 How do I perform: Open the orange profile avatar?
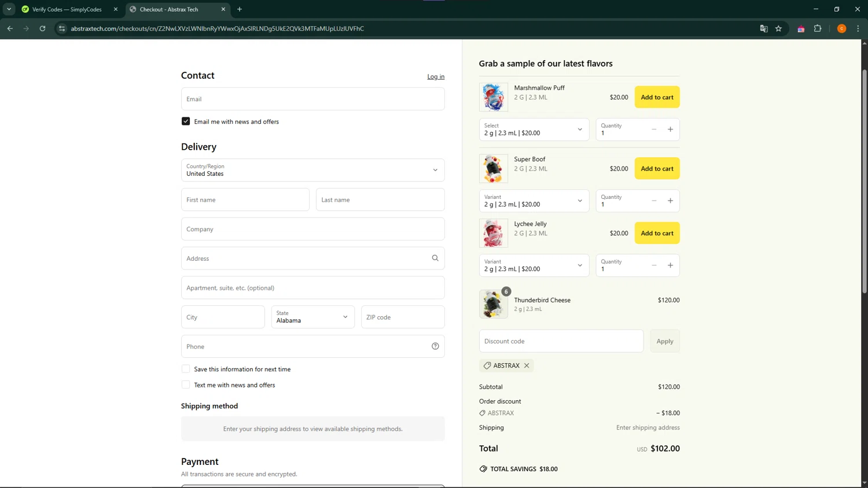tap(841, 28)
